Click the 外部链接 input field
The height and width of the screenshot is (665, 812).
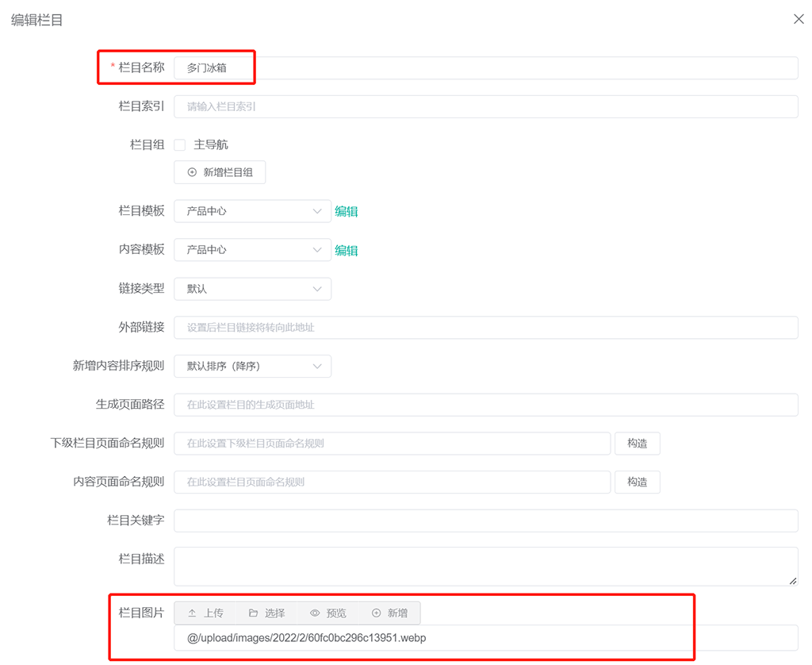pos(485,328)
